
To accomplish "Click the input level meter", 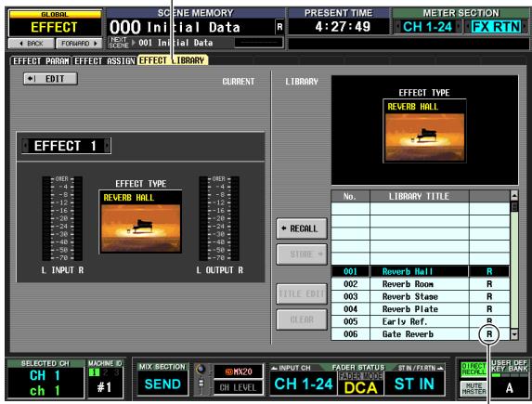I will click(62, 219).
